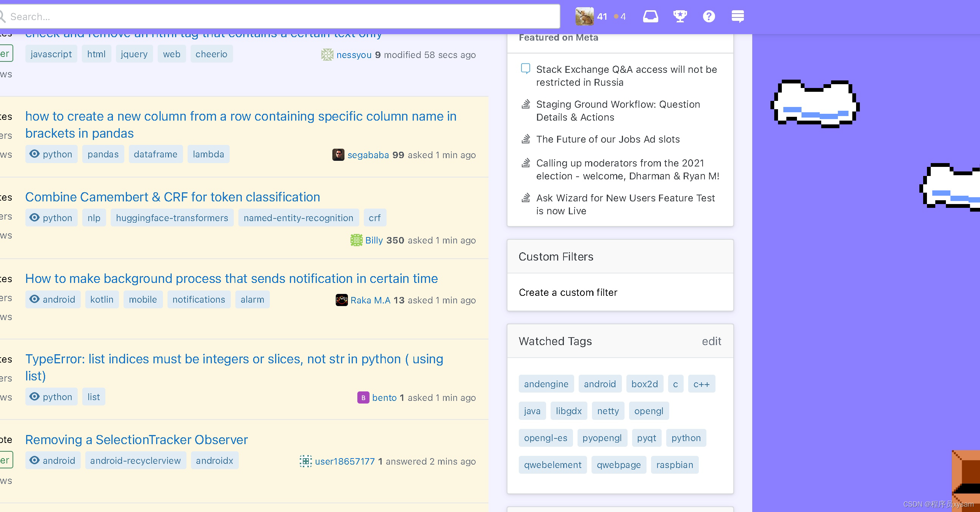Click Billy's user avatar
This screenshot has width=980, height=512.
click(x=356, y=240)
